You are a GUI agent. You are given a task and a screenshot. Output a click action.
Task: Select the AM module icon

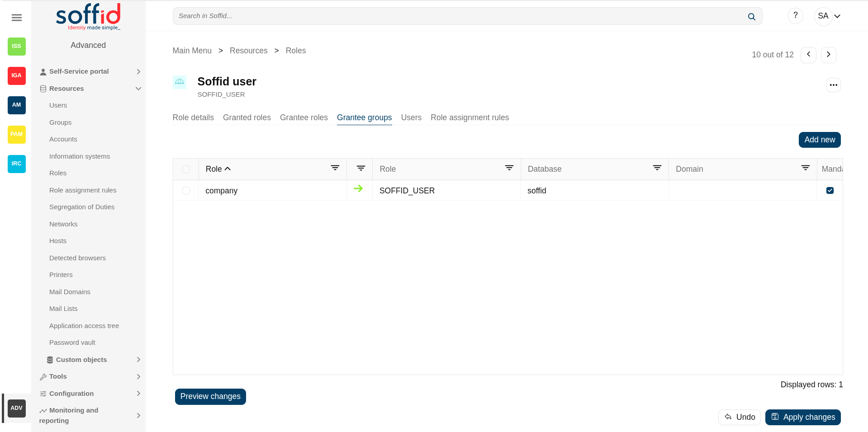pyautogui.click(x=17, y=105)
